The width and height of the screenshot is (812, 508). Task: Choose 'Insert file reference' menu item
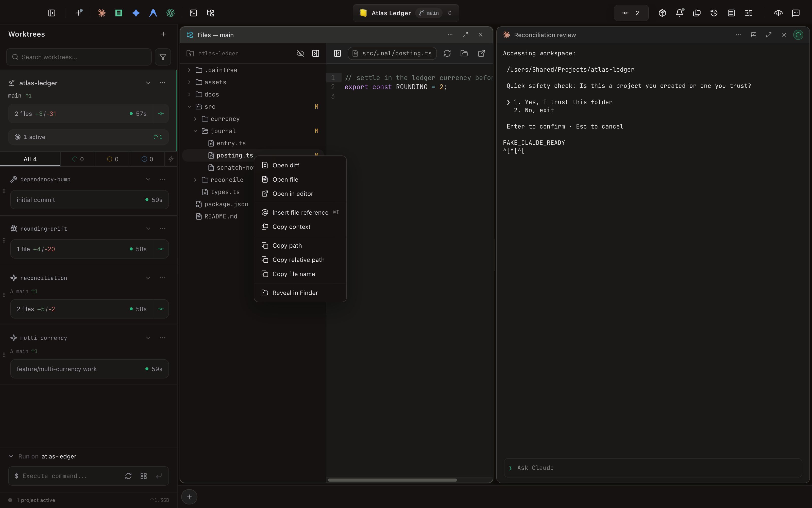click(x=300, y=212)
